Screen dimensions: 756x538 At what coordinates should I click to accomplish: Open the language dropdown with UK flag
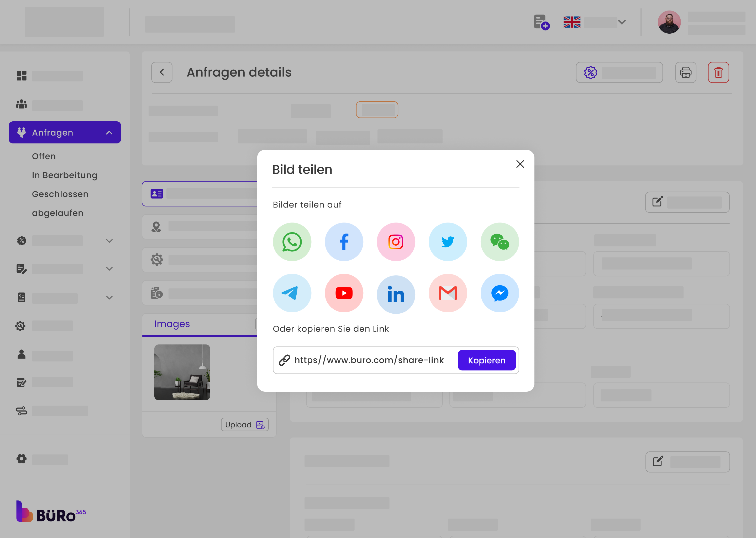pyautogui.click(x=595, y=22)
